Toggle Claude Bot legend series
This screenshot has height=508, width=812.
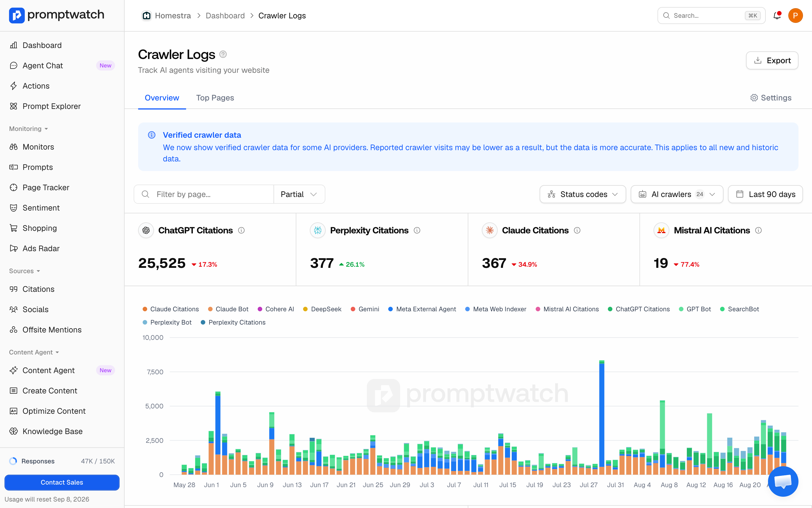228,309
